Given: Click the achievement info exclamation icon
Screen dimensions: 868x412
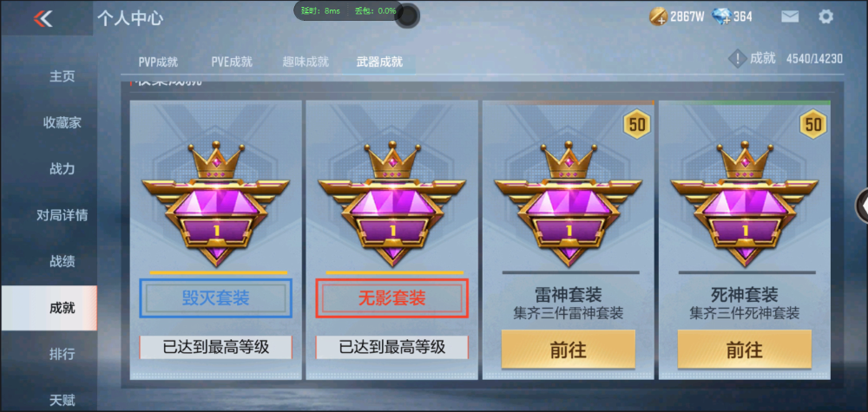Looking at the screenshot, I should [737, 59].
